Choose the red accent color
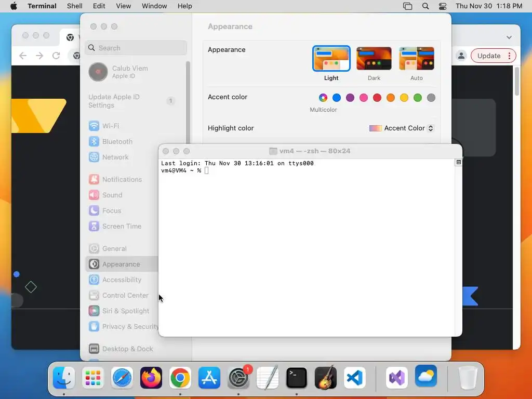 (377, 98)
